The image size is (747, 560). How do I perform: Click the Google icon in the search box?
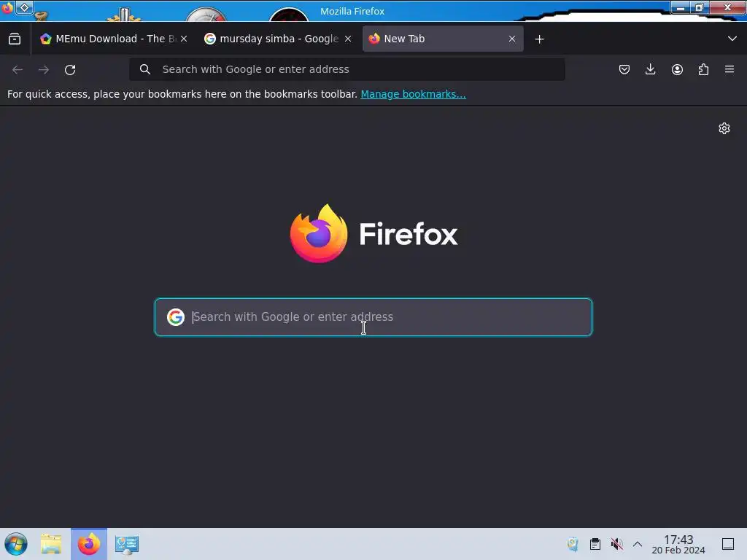(x=176, y=317)
